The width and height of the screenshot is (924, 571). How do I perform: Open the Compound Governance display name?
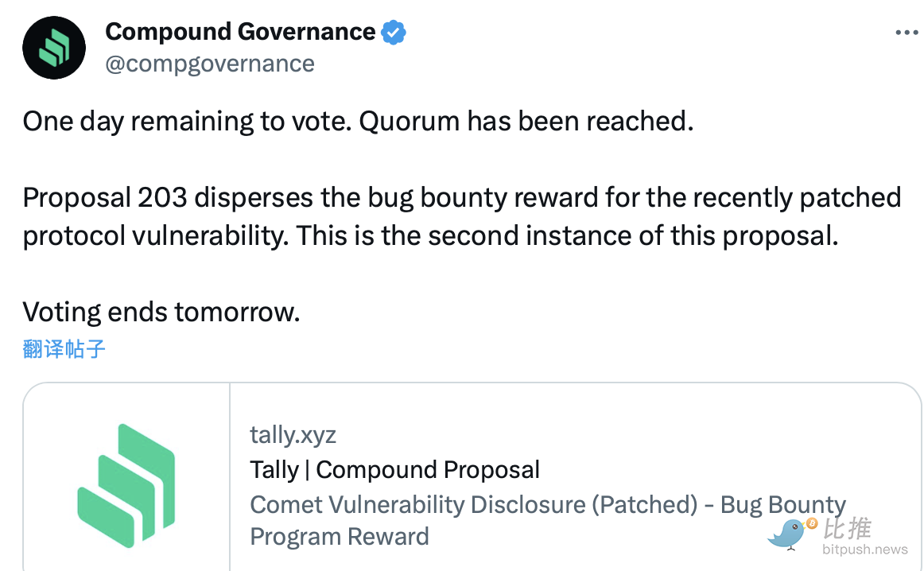240,32
